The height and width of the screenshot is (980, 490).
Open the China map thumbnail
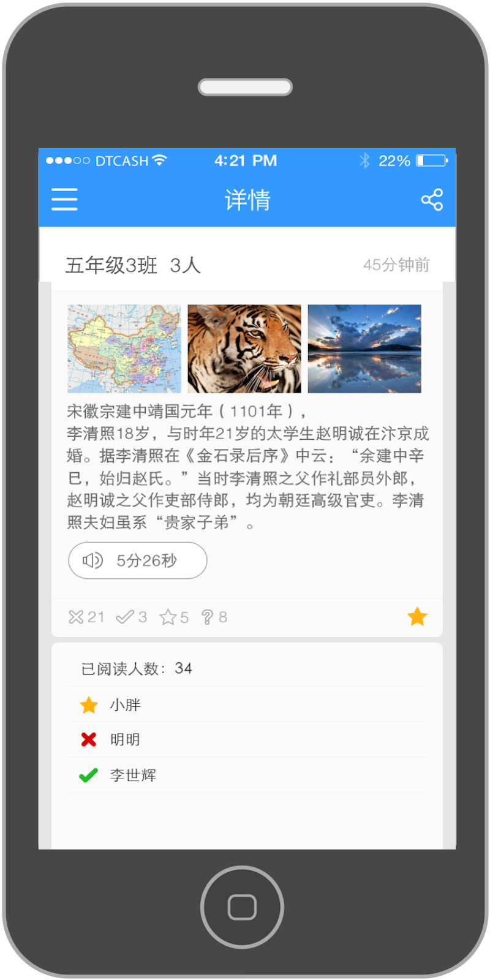[x=124, y=349]
